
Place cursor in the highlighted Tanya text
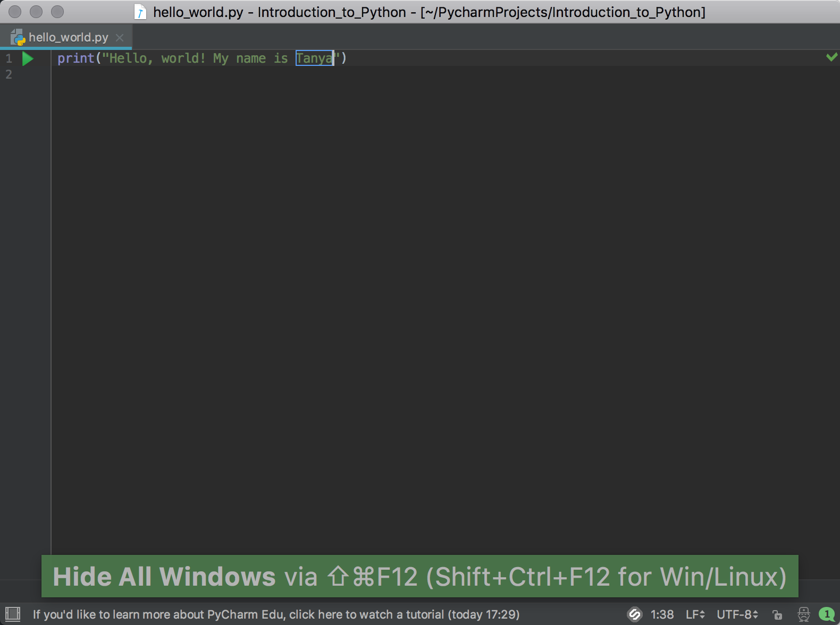(315, 58)
